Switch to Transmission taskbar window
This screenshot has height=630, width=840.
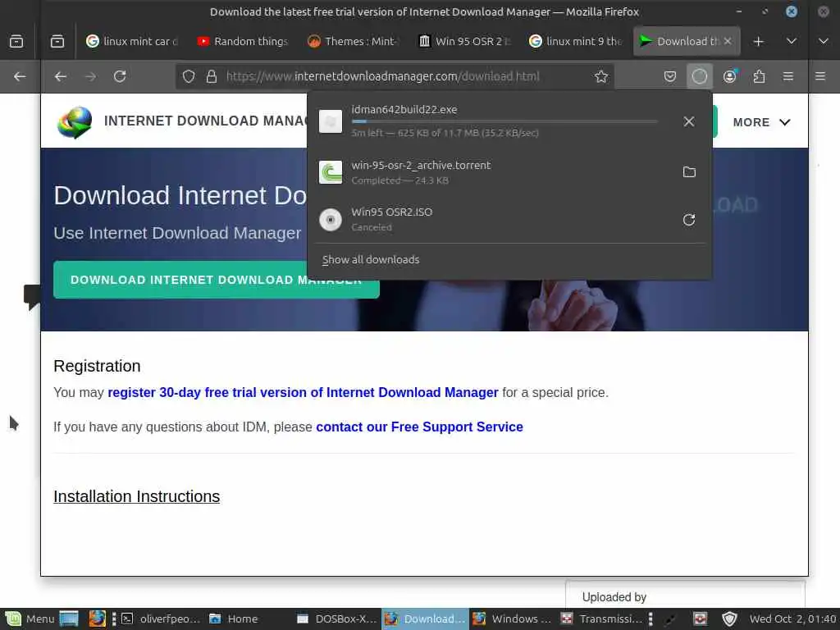pos(601,619)
